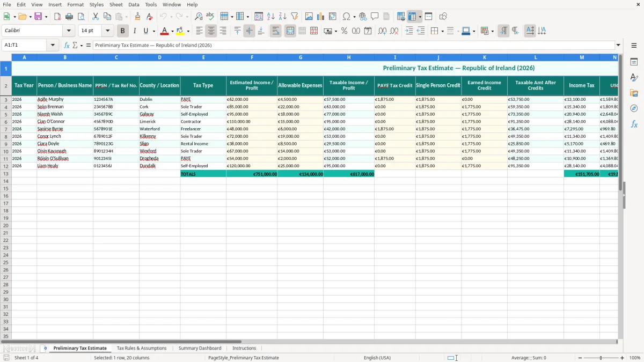
Task: Open the Borders dropdown arrow
Action: click(442, 32)
